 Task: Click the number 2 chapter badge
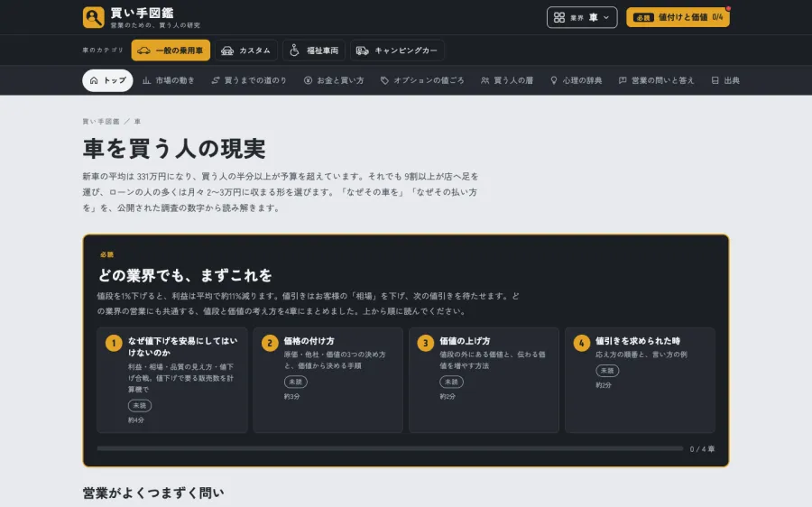click(270, 343)
